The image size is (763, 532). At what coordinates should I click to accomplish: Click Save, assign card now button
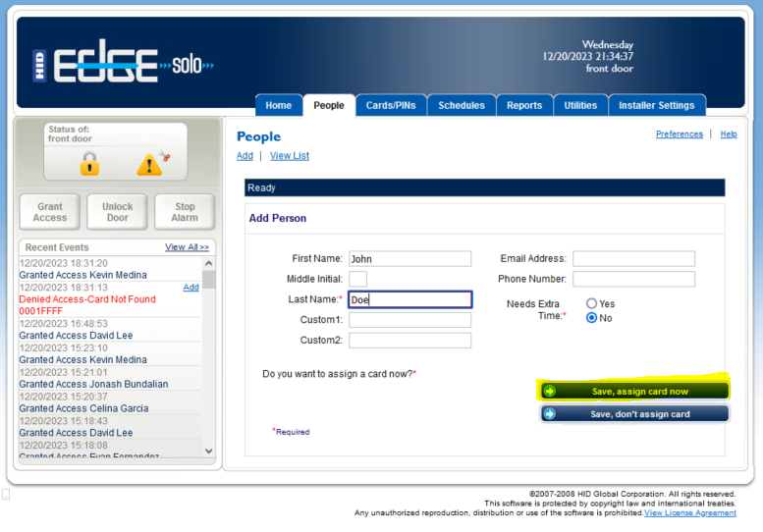pyautogui.click(x=634, y=392)
